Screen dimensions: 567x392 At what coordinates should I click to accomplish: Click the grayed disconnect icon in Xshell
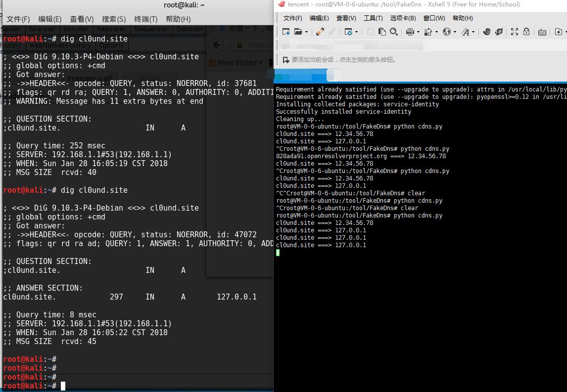click(x=331, y=32)
